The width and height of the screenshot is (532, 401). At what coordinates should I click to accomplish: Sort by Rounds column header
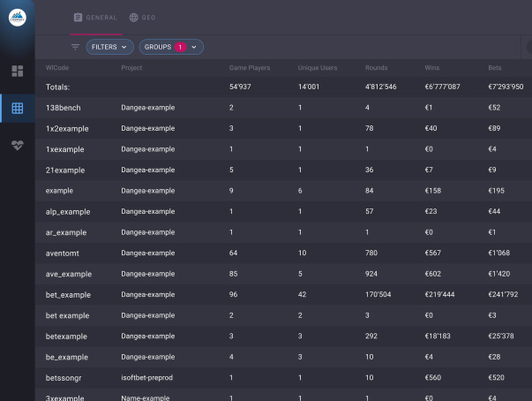click(x=377, y=68)
